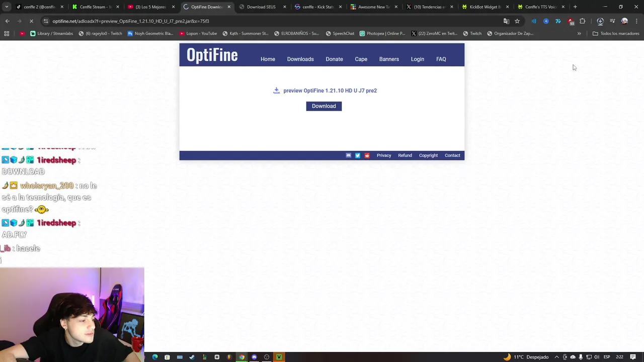The image size is (644, 362).
Task: Open the Downloads menu on OptiFine
Action: pyautogui.click(x=300, y=59)
